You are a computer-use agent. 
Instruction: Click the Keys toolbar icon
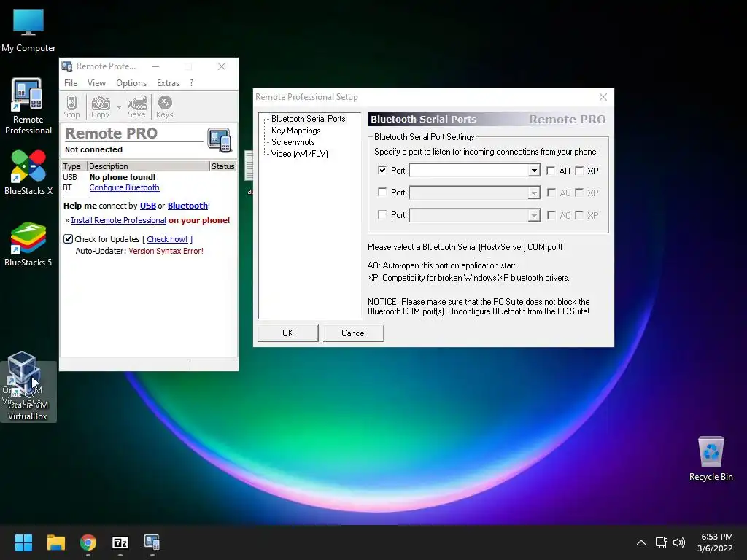(165, 106)
